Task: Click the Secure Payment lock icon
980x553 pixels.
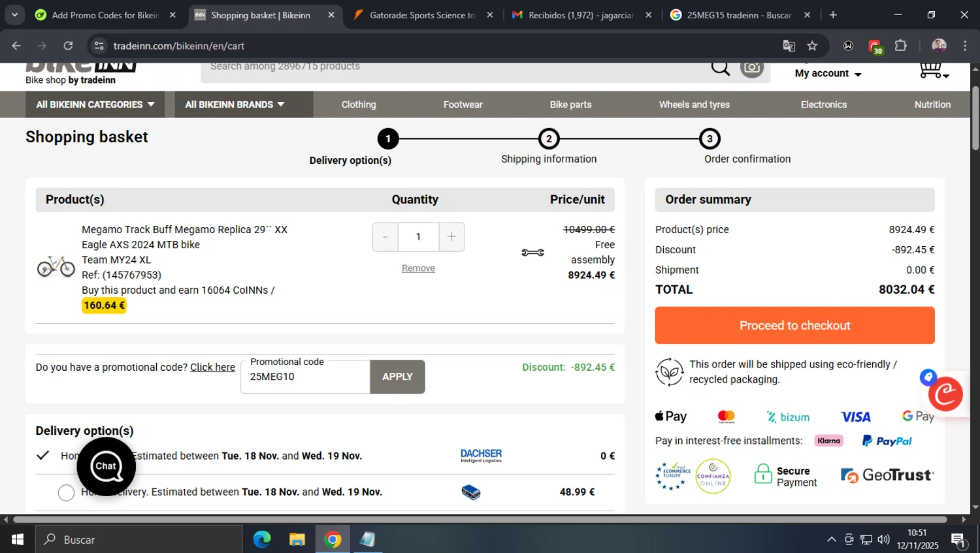Action: [x=763, y=474]
